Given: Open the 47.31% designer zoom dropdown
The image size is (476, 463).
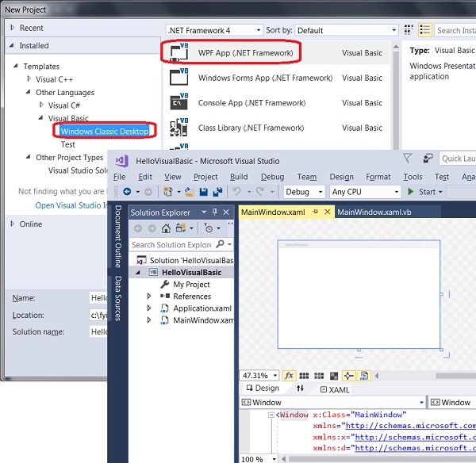Looking at the screenshot, I should click(275, 376).
